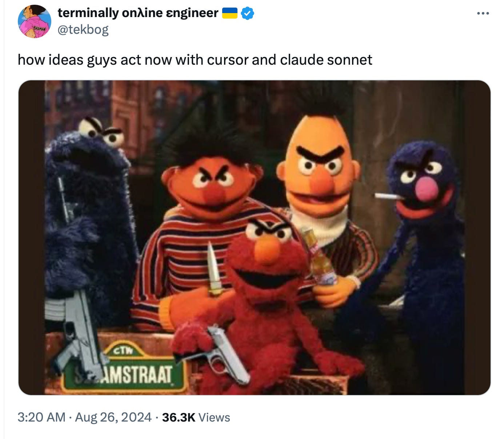The image size is (504, 439).
Task: Open the three-dot more options menu
Action: (x=483, y=13)
